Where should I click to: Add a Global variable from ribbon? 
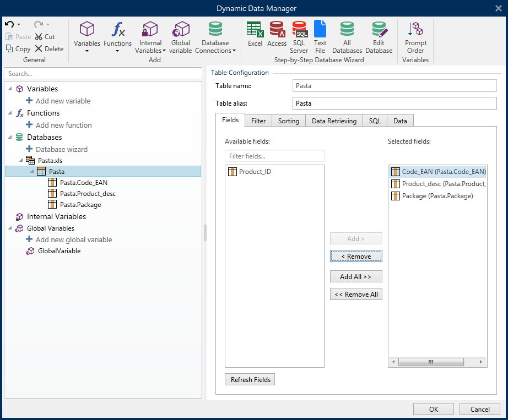tap(180, 36)
